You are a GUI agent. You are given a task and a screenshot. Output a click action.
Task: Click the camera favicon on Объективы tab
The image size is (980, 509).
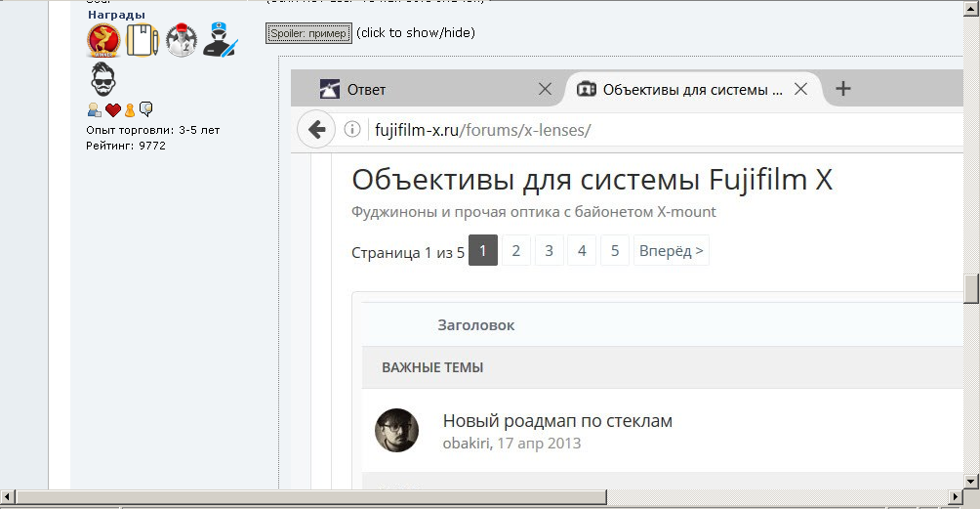tap(587, 89)
